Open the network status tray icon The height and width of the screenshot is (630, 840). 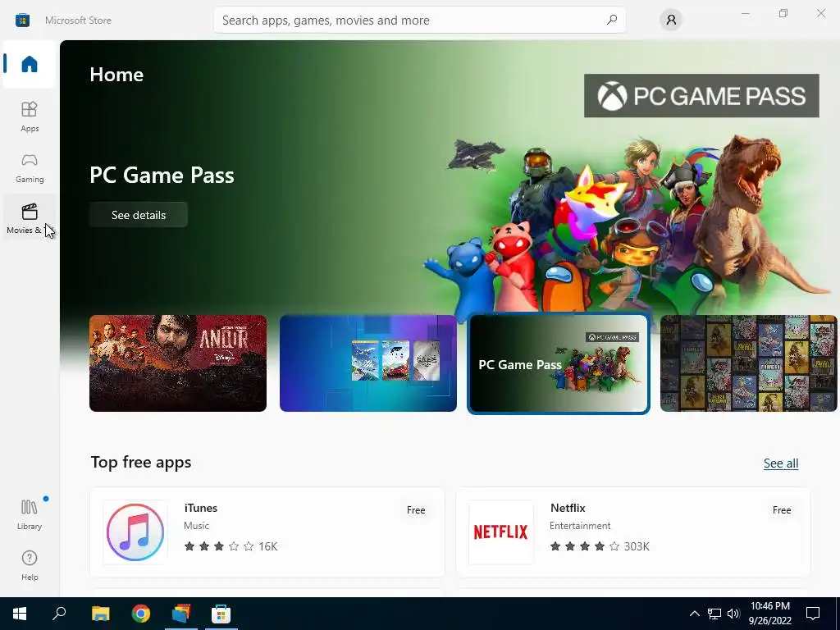(714, 614)
